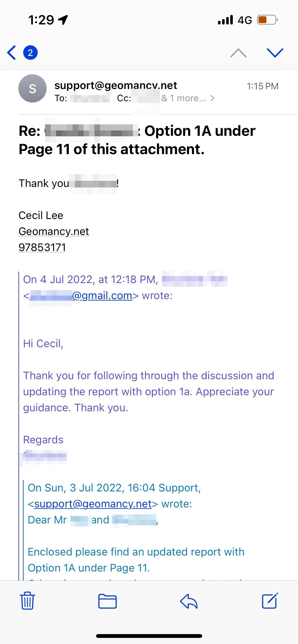
Task: Tap the unread count badge showing 2
Action: coord(30,53)
